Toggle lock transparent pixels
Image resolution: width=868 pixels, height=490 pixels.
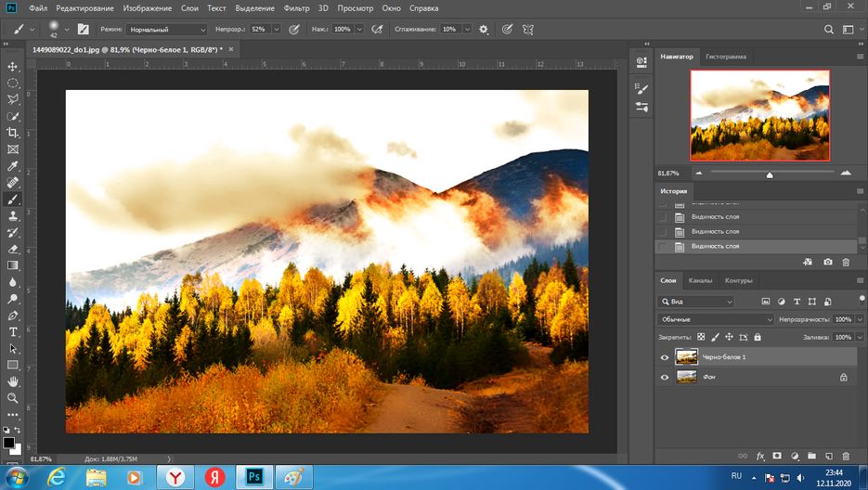pyautogui.click(x=701, y=337)
